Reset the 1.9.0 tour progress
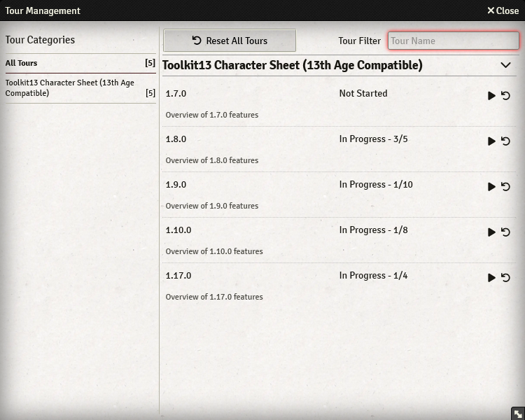Screen dimensions: 525x420 (x=505, y=187)
